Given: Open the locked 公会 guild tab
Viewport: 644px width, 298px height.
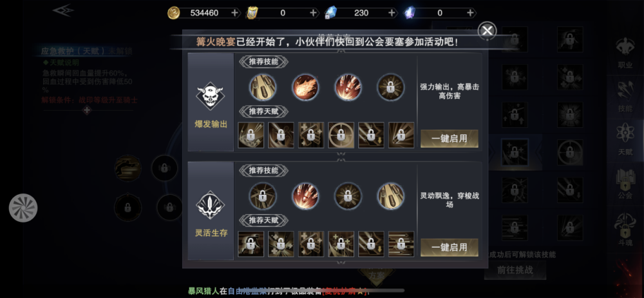Looking at the screenshot, I should click(625, 184).
